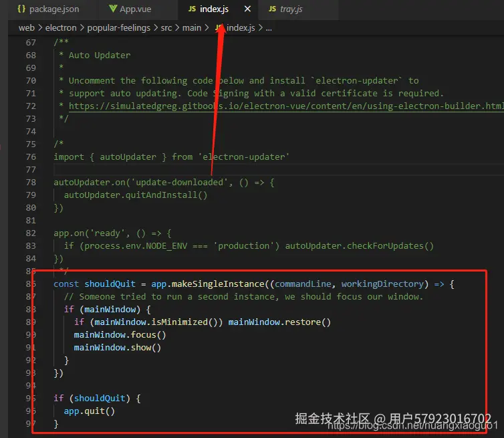Click the JS icon on index.js tab

click(x=192, y=9)
